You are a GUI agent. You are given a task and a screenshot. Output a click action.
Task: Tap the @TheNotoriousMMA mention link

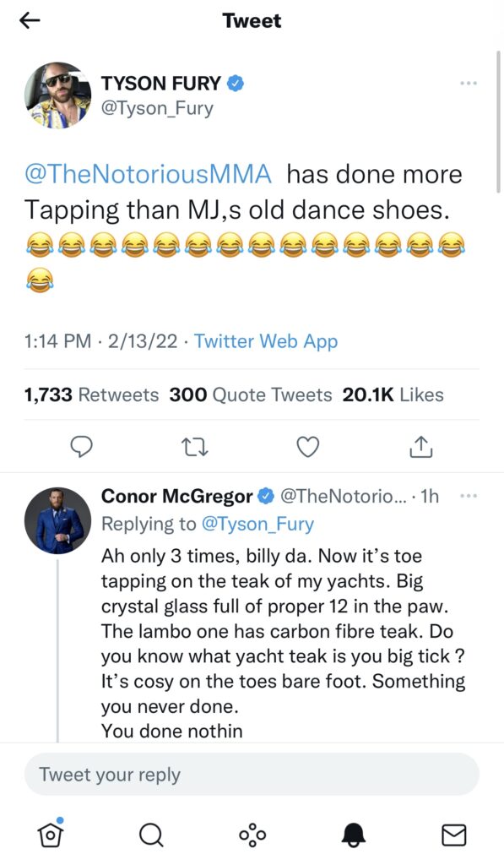(x=148, y=174)
